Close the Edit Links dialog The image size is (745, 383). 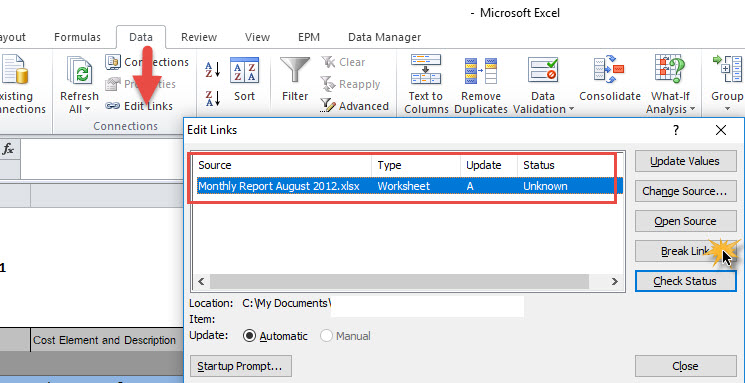pyautogui.click(x=685, y=366)
